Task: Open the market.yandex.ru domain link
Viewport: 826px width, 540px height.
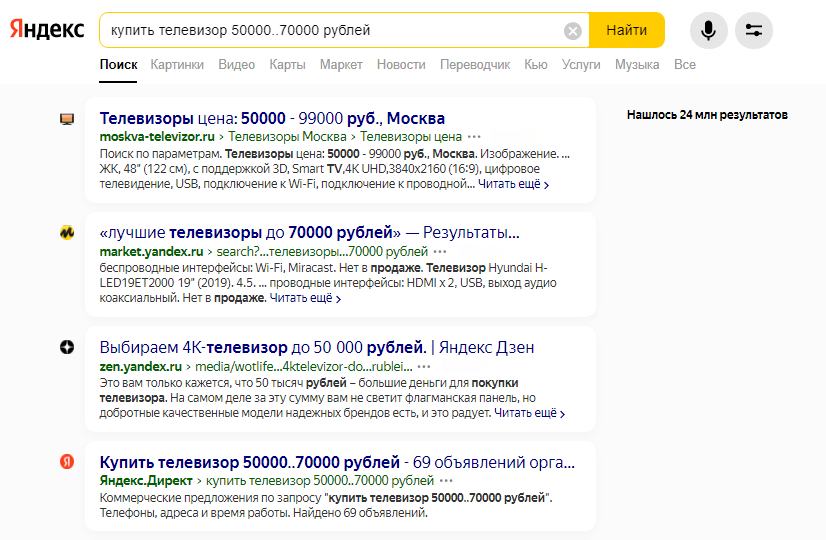Action: coord(151,252)
